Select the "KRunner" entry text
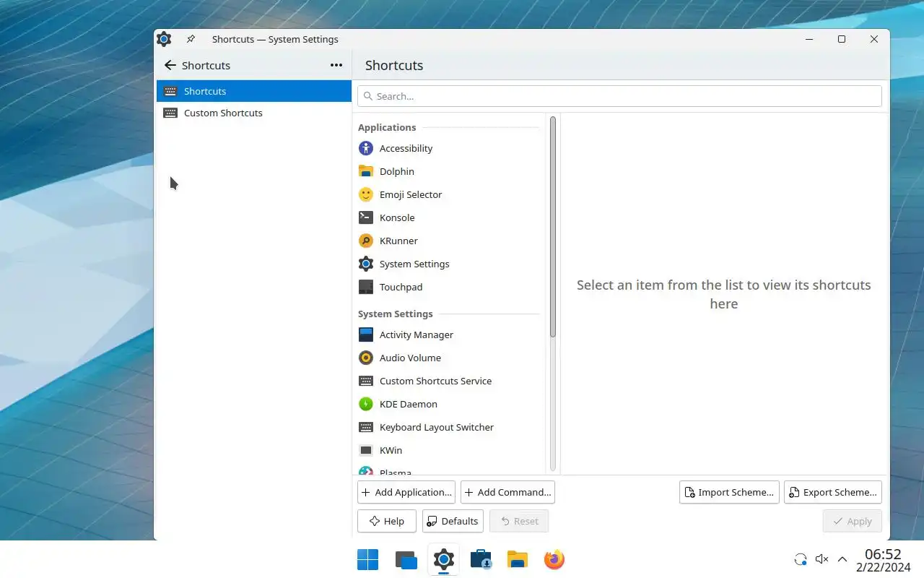The width and height of the screenshot is (924, 578). tap(398, 241)
